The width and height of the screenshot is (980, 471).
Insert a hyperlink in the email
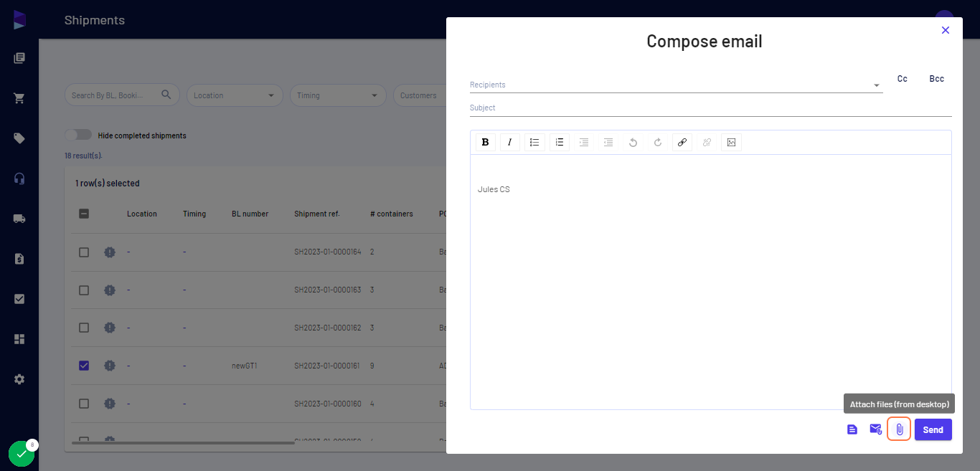point(682,142)
